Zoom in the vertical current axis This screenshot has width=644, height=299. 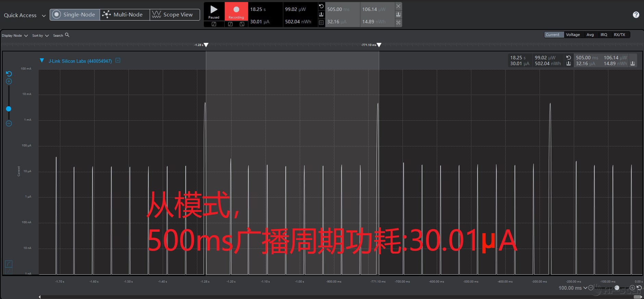click(9, 82)
